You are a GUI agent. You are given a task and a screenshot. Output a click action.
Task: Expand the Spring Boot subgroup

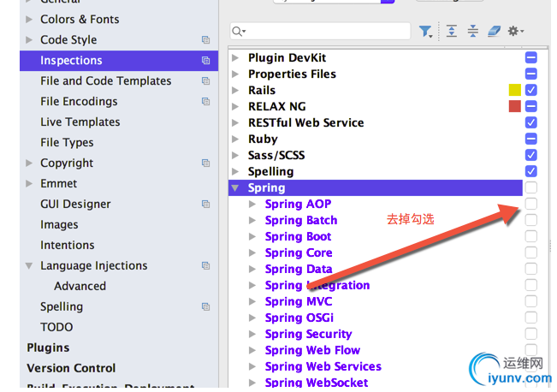(x=252, y=236)
